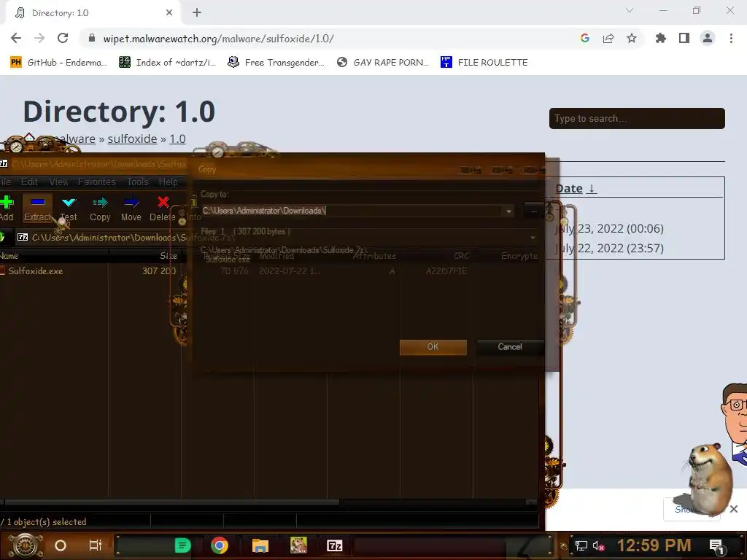
Task: Open the File menu in 7-Zip
Action: [5, 182]
